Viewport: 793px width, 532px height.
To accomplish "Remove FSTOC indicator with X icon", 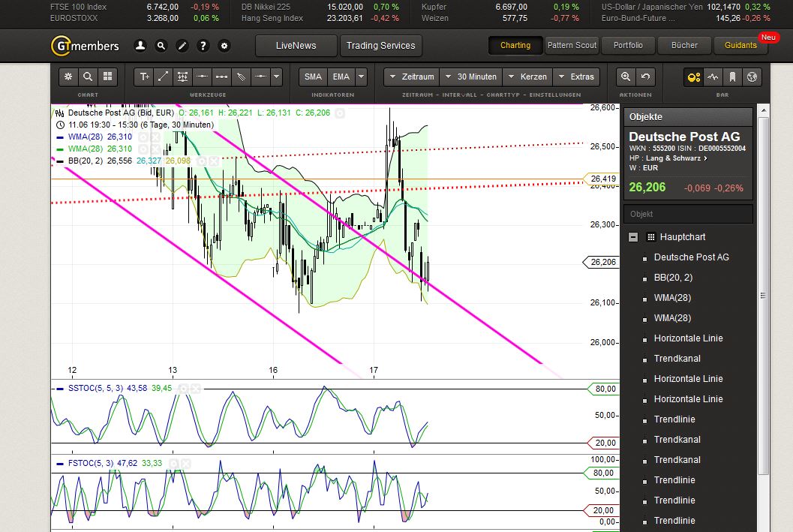I will click(x=185, y=463).
